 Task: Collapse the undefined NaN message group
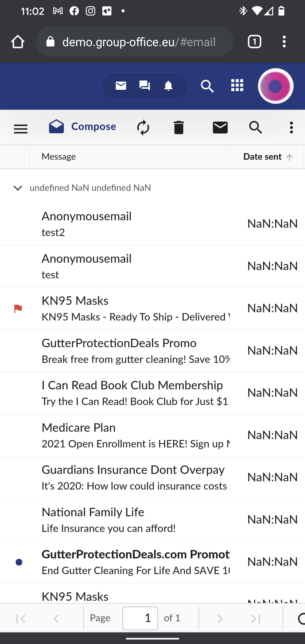click(x=18, y=188)
